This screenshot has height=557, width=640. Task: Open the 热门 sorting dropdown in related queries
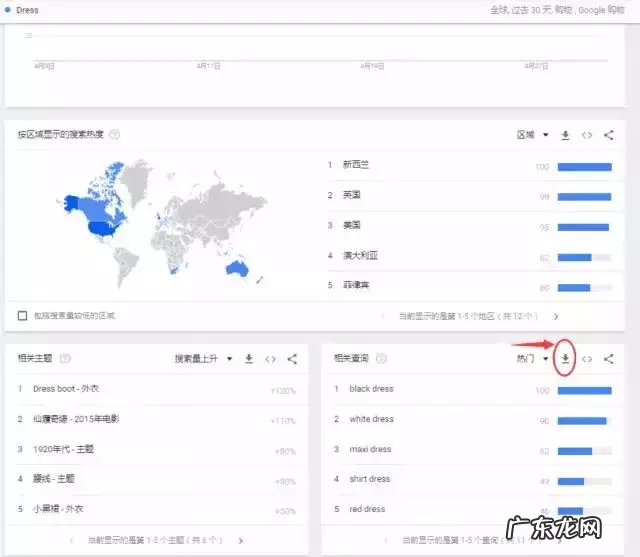click(533, 359)
